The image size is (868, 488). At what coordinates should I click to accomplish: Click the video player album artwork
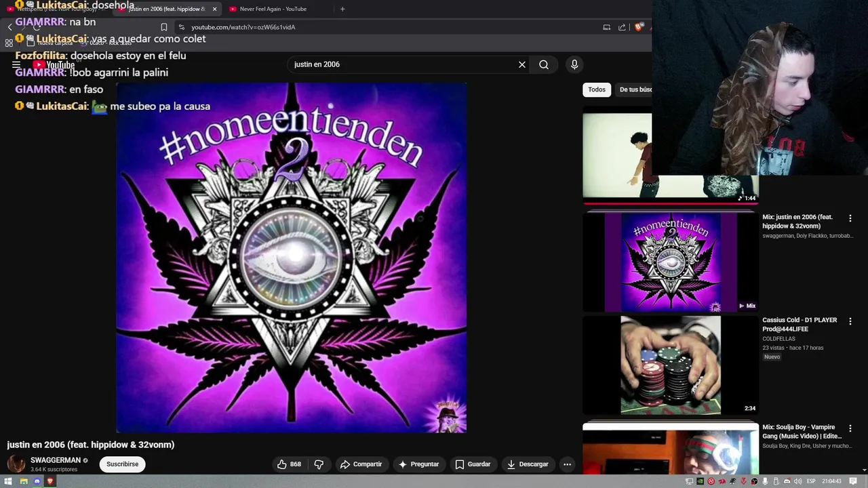pyautogui.click(x=291, y=258)
